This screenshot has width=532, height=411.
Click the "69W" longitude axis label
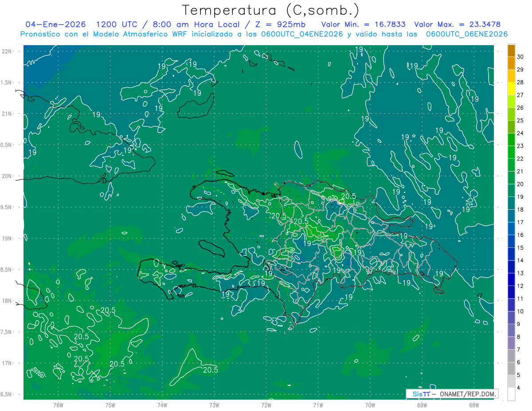click(x=422, y=405)
